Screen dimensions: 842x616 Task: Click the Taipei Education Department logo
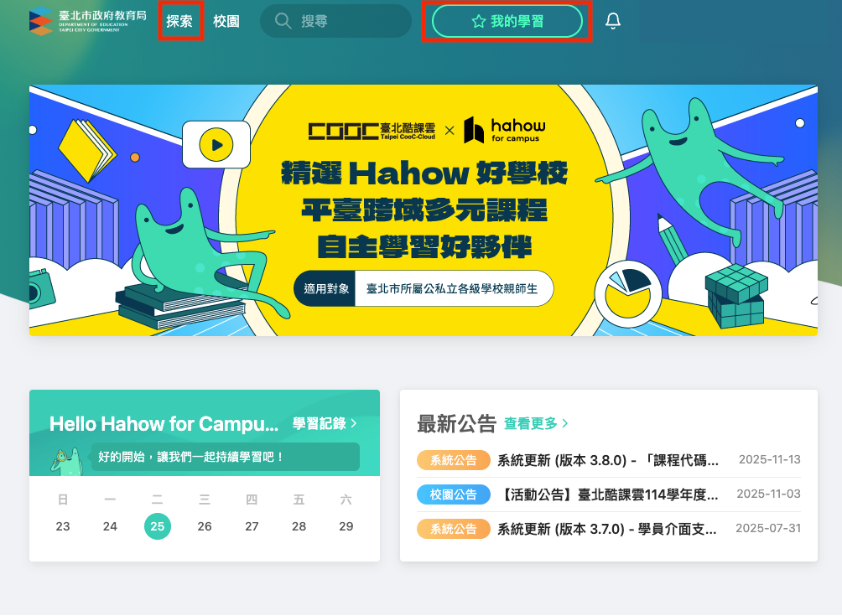87,21
